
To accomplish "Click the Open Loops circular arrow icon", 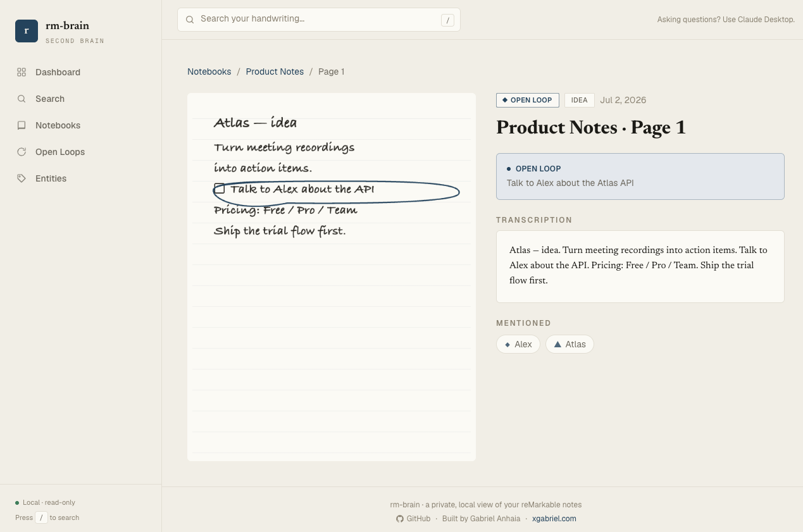I will (x=22, y=152).
